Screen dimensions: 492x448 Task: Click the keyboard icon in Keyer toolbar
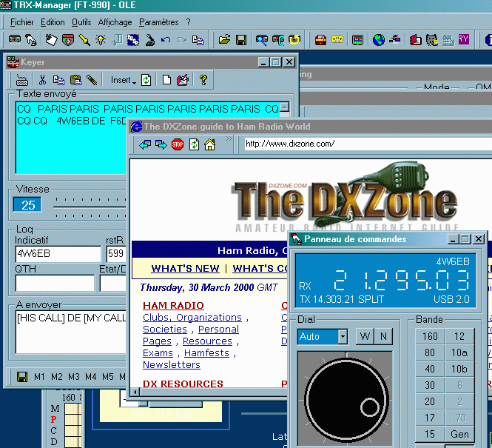coord(22,81)
